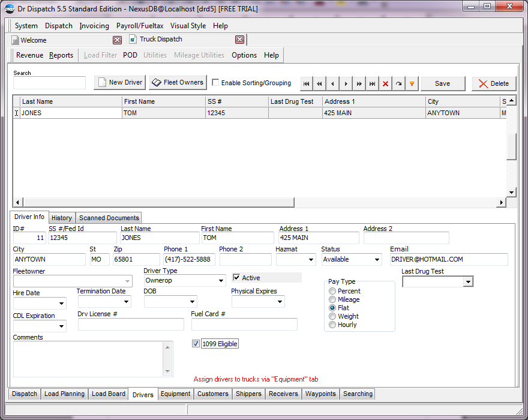
Task: Click the orange filter navigator icon
Action: pyautogui.click(x=412, y=84)
